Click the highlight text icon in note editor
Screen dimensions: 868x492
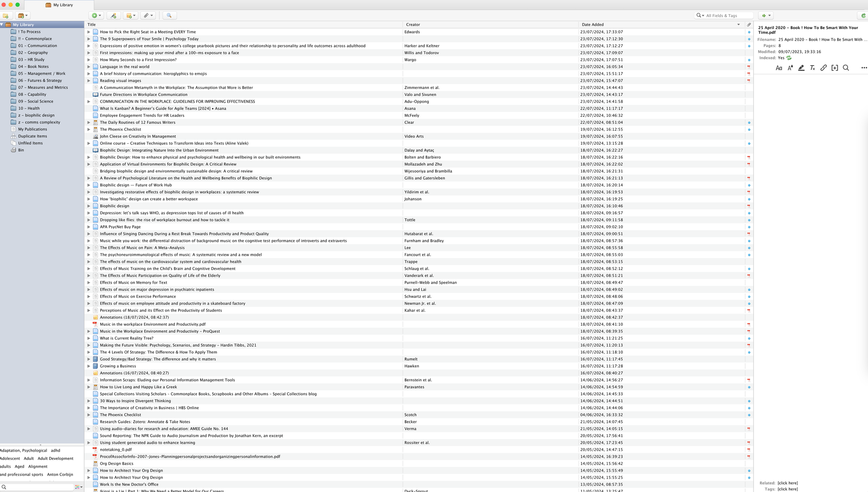pyautogui.click(x=801, y=68)
